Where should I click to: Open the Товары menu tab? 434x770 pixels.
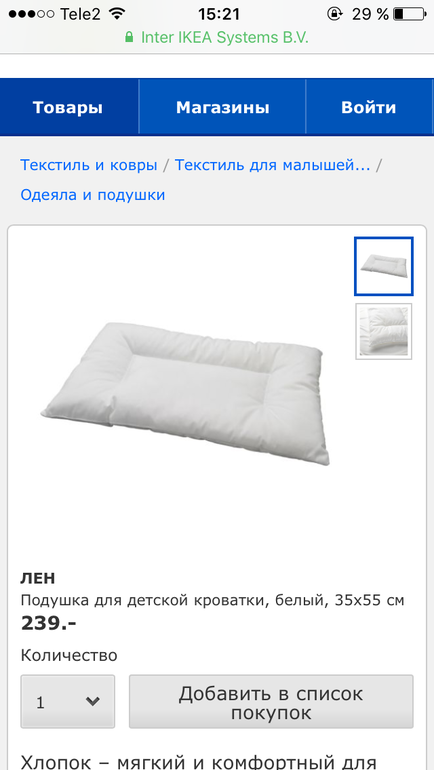[x=68, y=107]
